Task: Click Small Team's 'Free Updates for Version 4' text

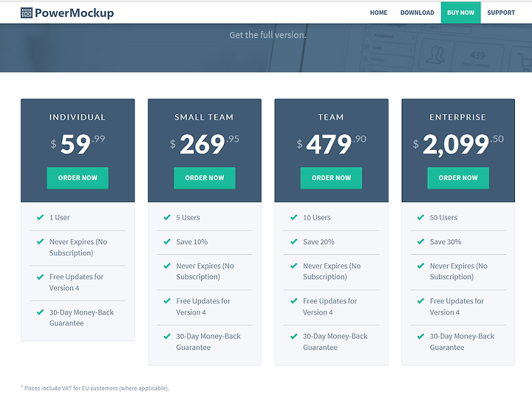Action: [x=203, y=306]
